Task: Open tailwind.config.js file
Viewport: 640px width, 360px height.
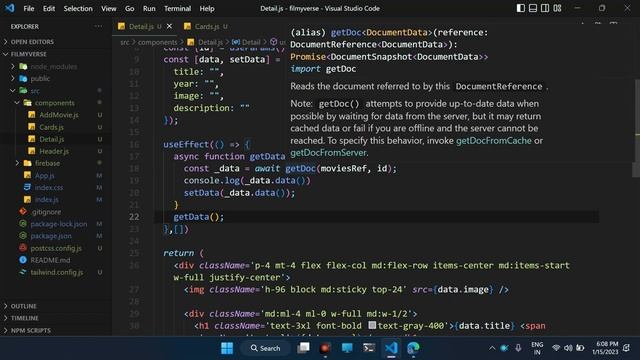Action: pos(56,272)
